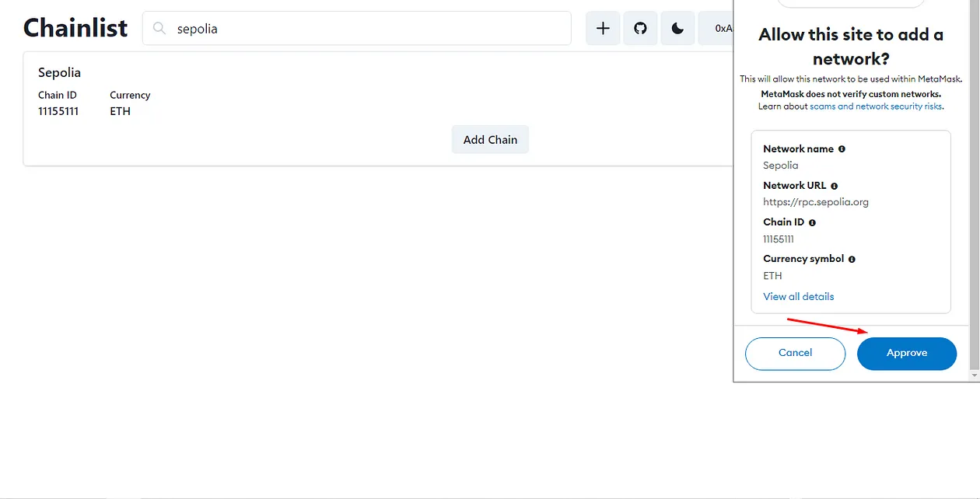Click the info icon beside Currency symbol
This screenshot has width=980, height=499.
point(852,259)
